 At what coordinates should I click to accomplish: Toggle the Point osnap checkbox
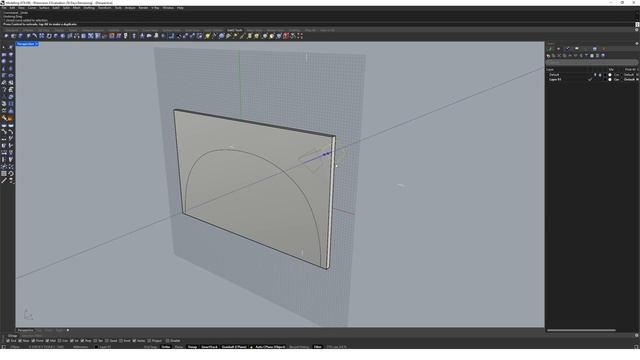click(33, 340)
